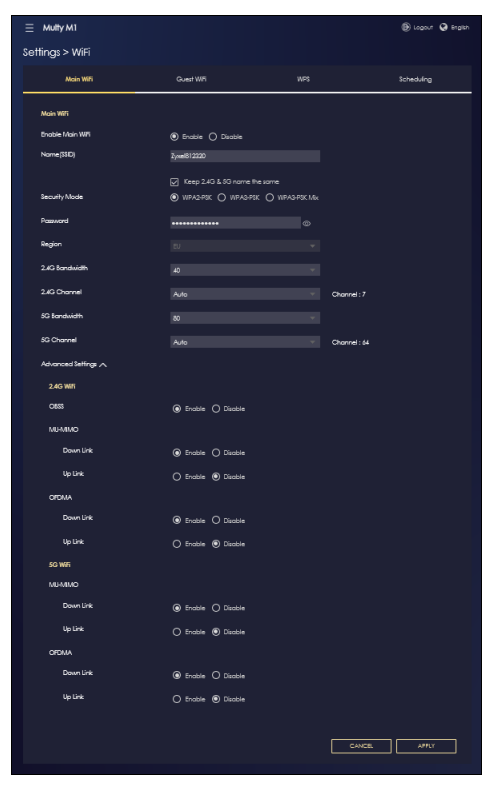502x795 pixels.
Task: Collapse the Advanced Settings chevron
Action: [x=103, y=365]
